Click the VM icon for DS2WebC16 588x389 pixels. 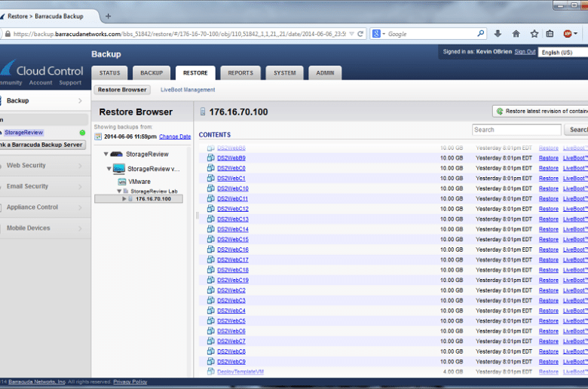click(211, 250)
